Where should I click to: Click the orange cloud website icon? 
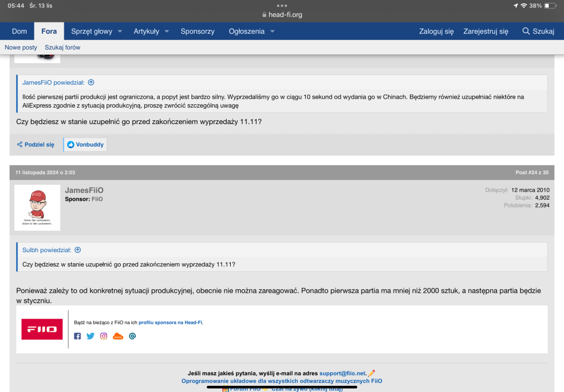[x=118, y=336]
